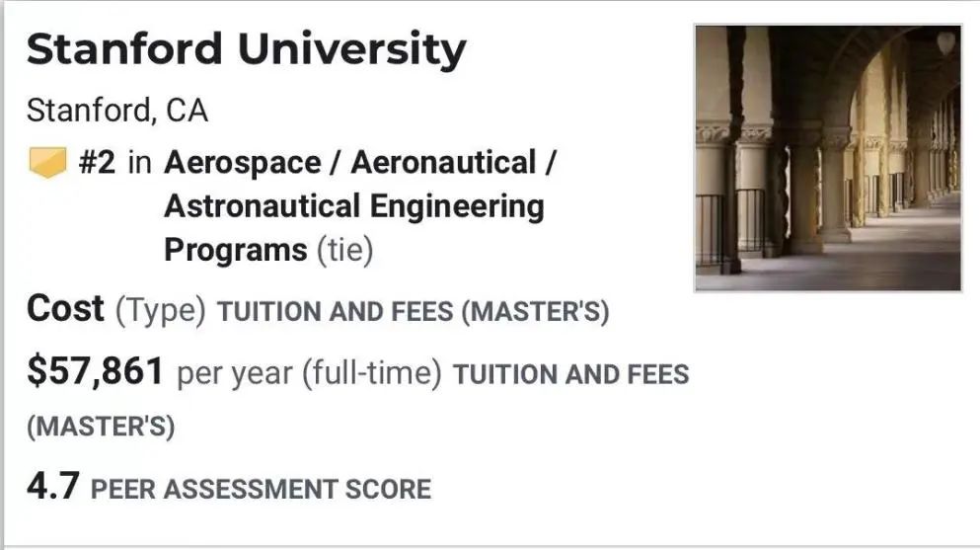
Task: Open the Stanford campus arcade thumbnail
Action: tap(827, 158)
